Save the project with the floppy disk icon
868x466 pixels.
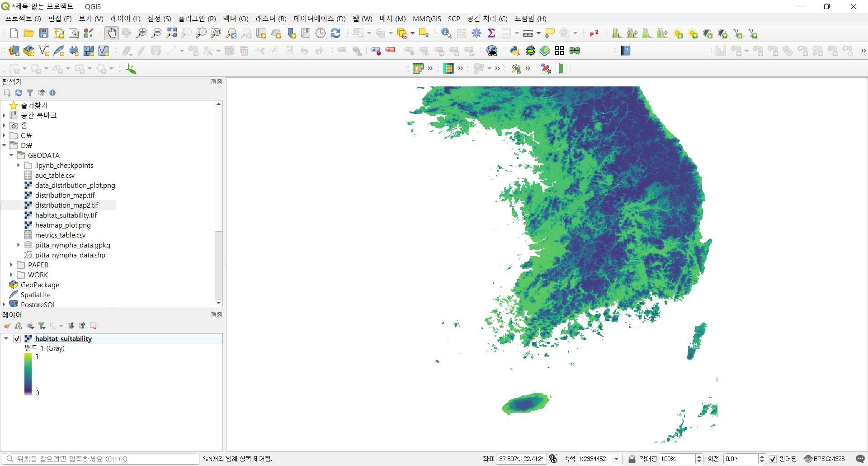[x=44, y=33]
